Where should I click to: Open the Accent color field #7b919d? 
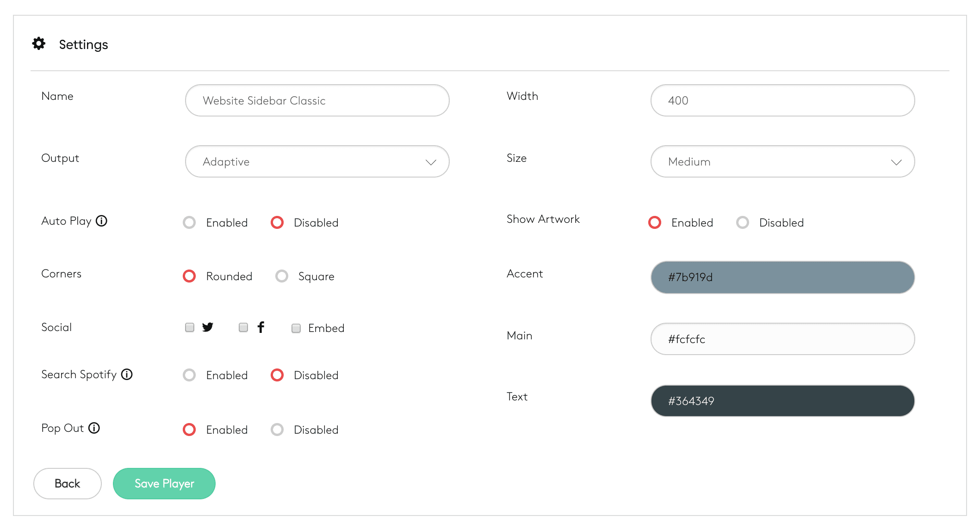click(x=782, y=277)
